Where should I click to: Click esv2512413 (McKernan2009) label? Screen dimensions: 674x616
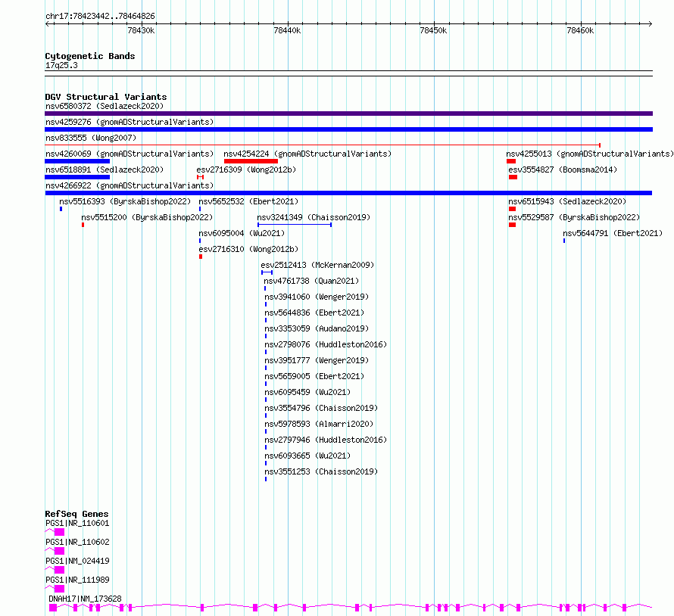(x=317, y=265)
